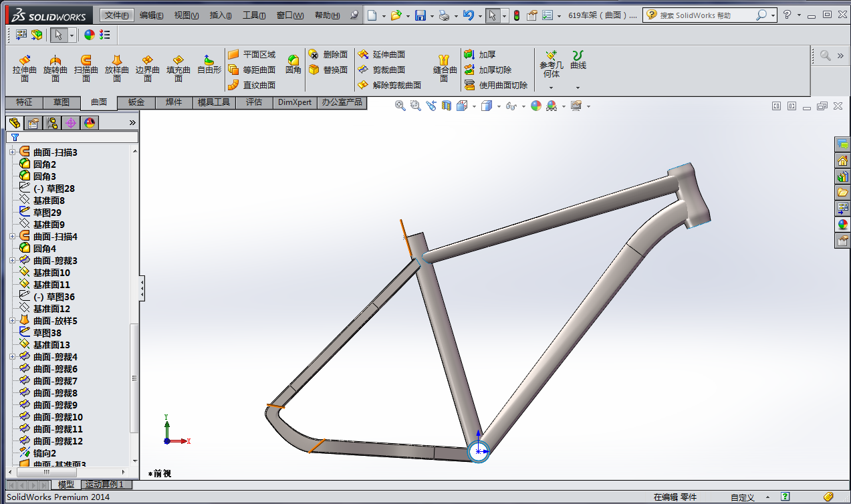851x504 pixels.
Task: Click the edit appearance color ball icon
Action: (535, 106)
